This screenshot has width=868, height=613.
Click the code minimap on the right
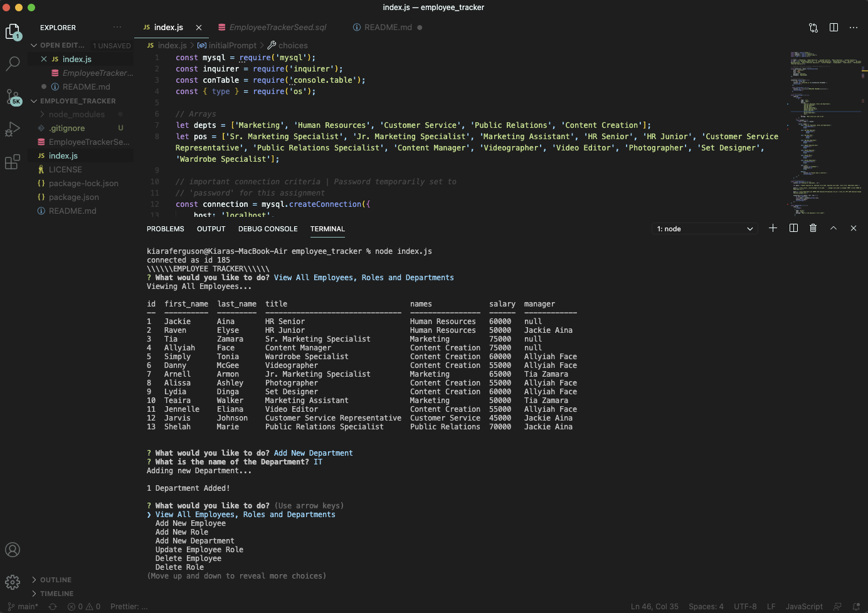(x=825, y=134)
